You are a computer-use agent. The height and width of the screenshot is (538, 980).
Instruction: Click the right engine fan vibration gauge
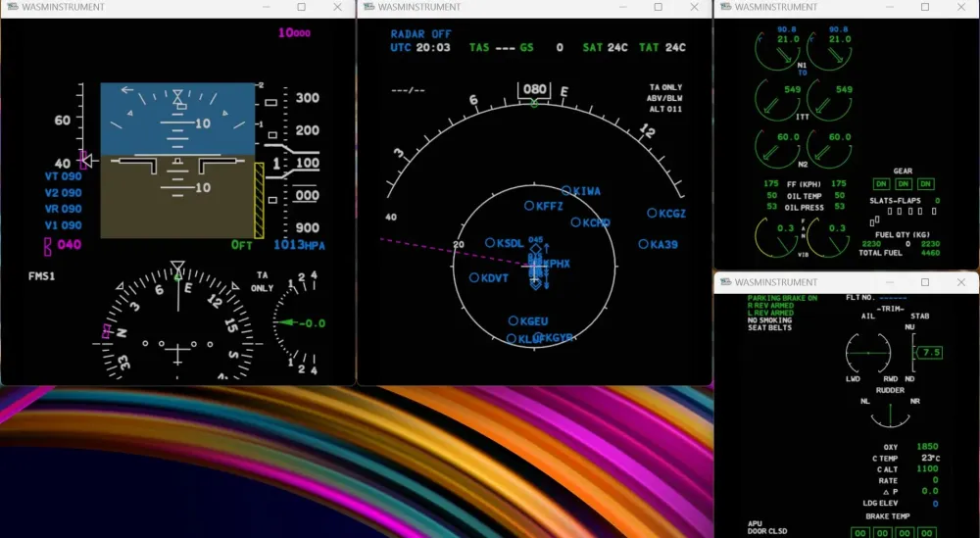(x=829, y=237)
